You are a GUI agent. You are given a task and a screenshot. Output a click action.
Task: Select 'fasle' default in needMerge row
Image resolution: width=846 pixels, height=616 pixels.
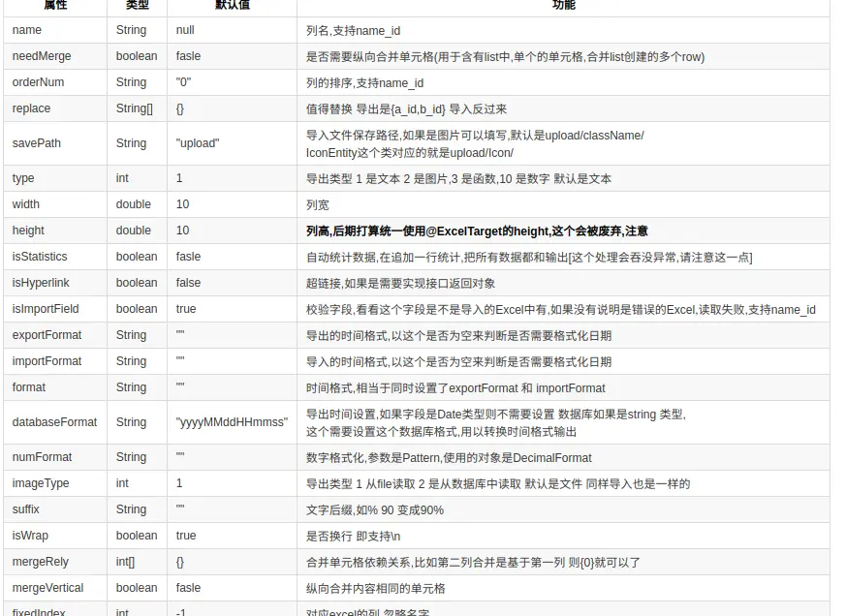(188, 56)
